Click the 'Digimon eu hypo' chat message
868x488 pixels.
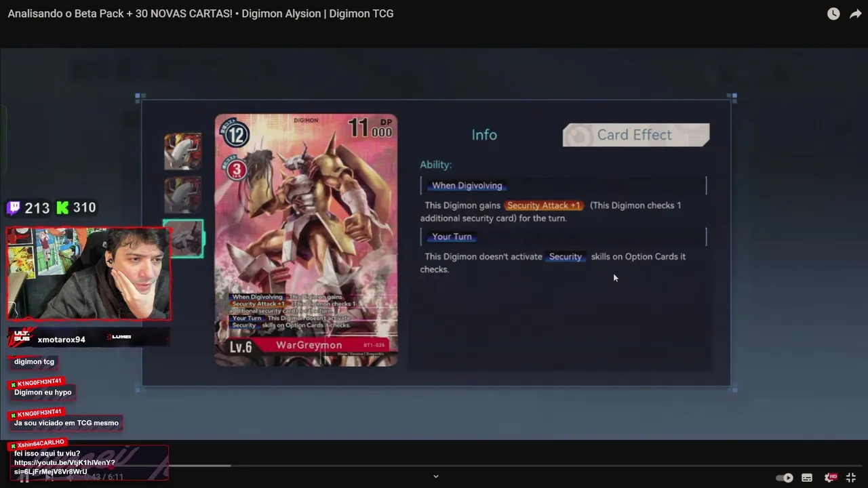tap(43, 392)
